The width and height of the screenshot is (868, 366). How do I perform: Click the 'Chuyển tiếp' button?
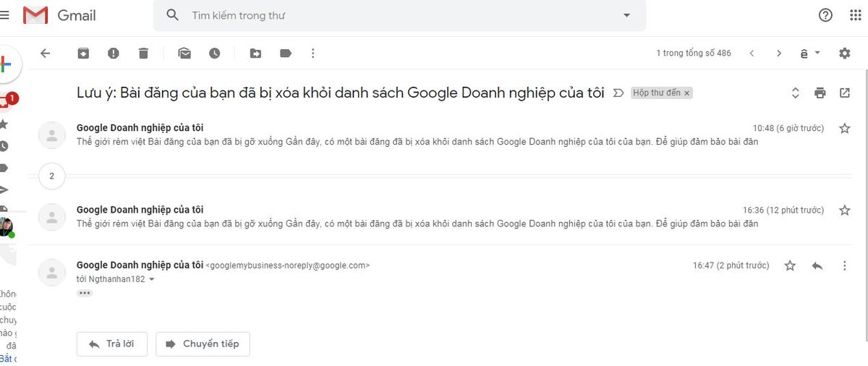pyautogui.click(x=203, y=344)
